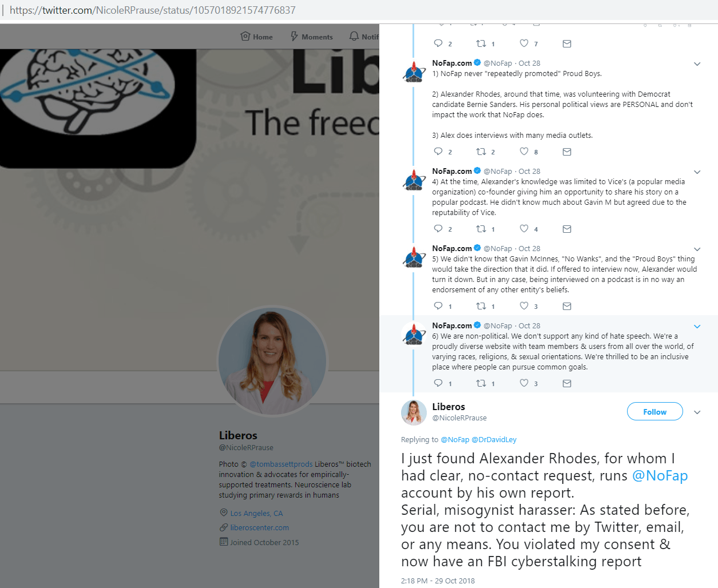This screenshot has width=718, height=588.
Task: Visit liberoscenter.com profile link
Action: coord(259,527)
